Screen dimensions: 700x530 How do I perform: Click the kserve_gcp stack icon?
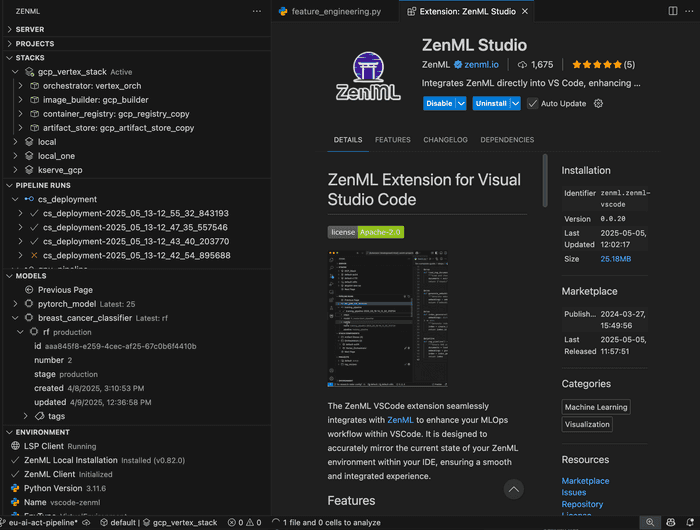29,170
